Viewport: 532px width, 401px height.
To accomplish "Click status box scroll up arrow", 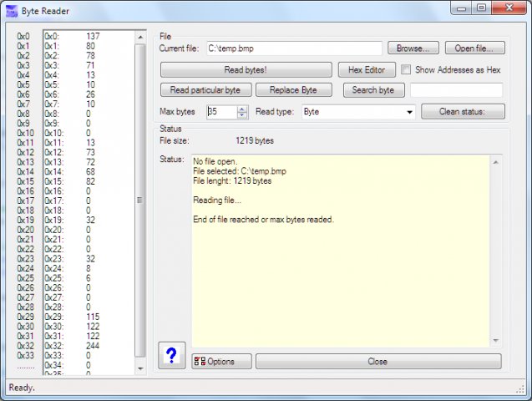I will pyautogui.click(x=496, y=162).
